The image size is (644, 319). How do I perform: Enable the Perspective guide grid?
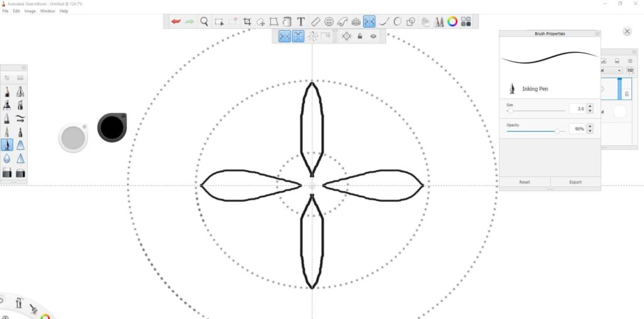click(x=356, y=21)
